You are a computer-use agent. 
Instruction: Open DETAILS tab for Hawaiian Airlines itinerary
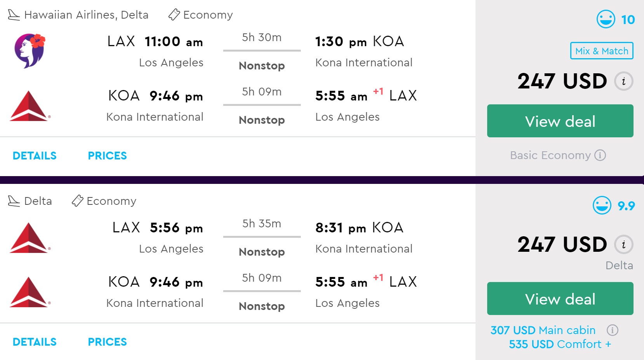point(35,156)
